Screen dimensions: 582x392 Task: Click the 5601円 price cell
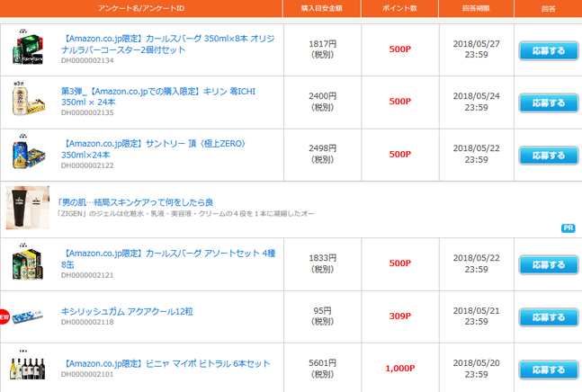(x=323, y=369)
